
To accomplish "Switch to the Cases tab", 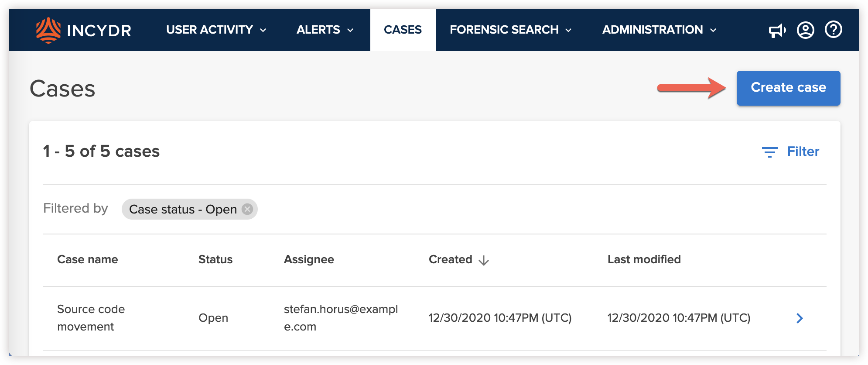I will click(403, 30).
